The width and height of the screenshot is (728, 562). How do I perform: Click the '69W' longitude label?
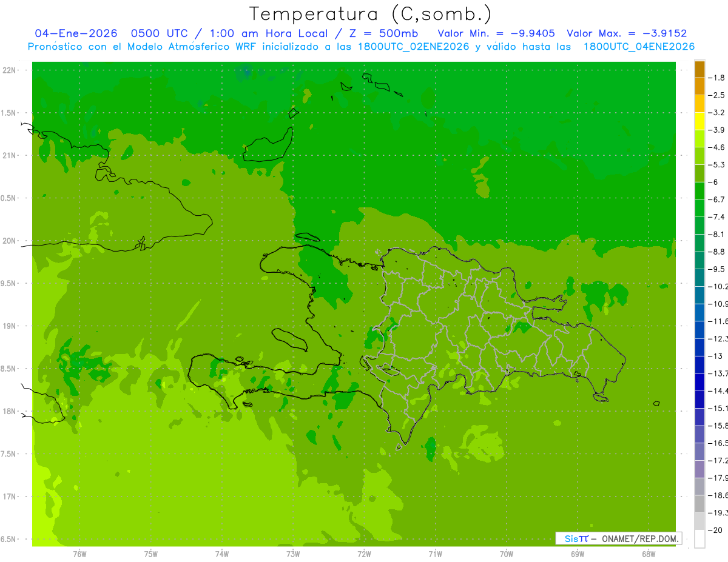[578, 554]
